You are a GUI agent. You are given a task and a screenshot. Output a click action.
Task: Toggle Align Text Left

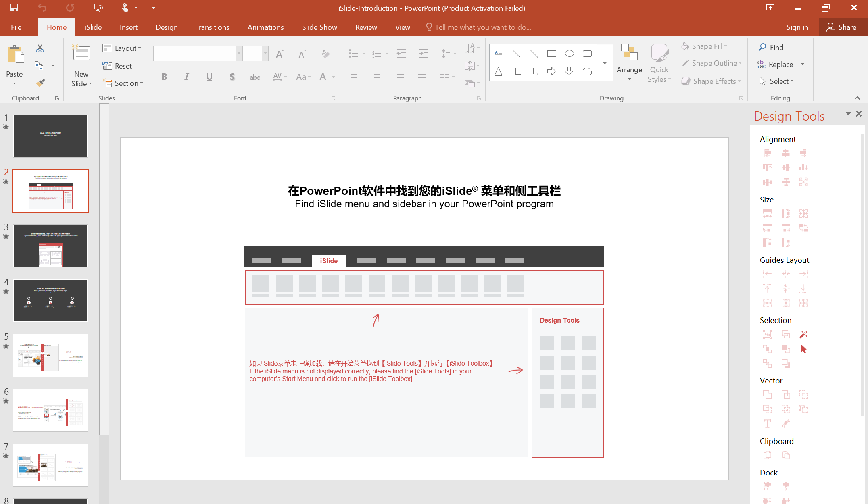click(x=354, y=77)
